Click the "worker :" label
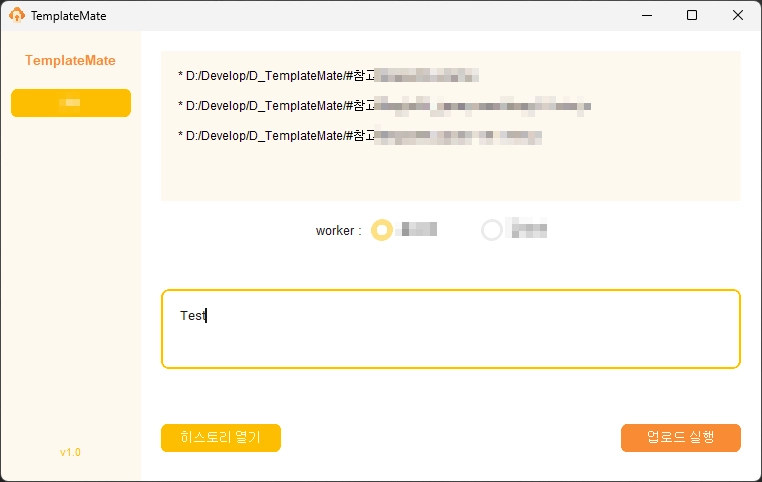 tap(338, 231)
